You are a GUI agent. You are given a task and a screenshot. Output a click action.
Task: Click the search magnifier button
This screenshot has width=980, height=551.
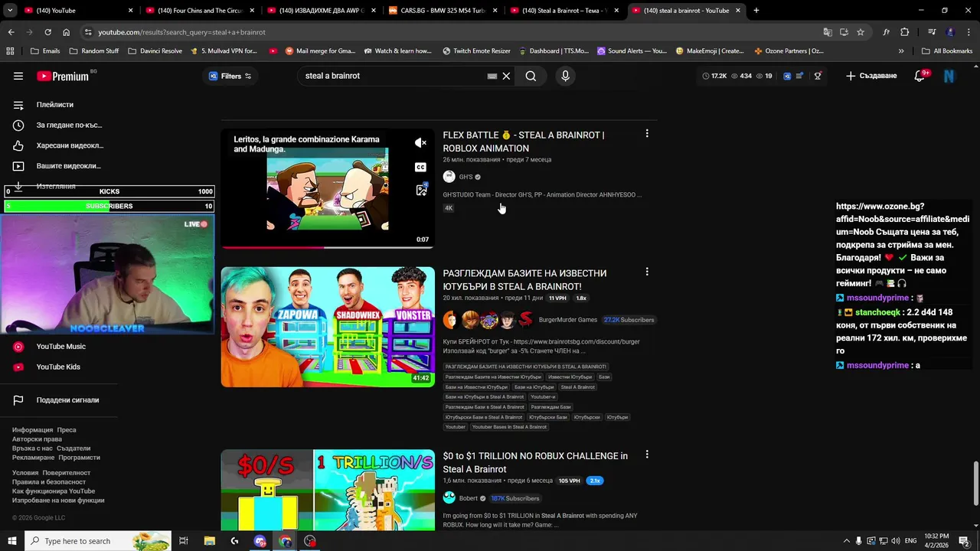coord(531,76)
